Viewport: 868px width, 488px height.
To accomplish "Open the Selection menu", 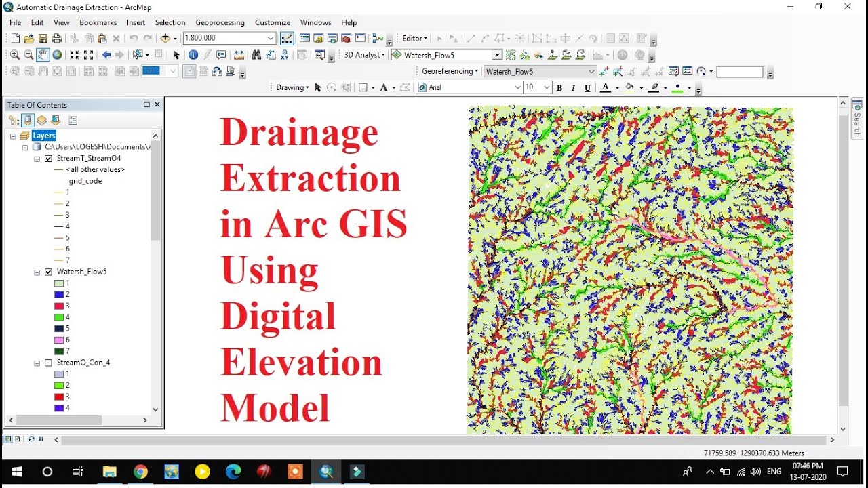I will [x=170, y=22].
